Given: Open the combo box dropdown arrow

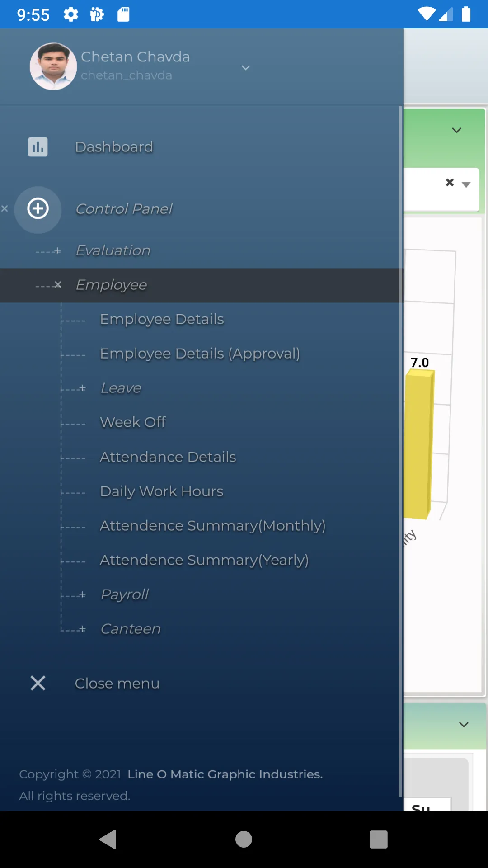Looking at the screenshot, I should tap(466, 184).
